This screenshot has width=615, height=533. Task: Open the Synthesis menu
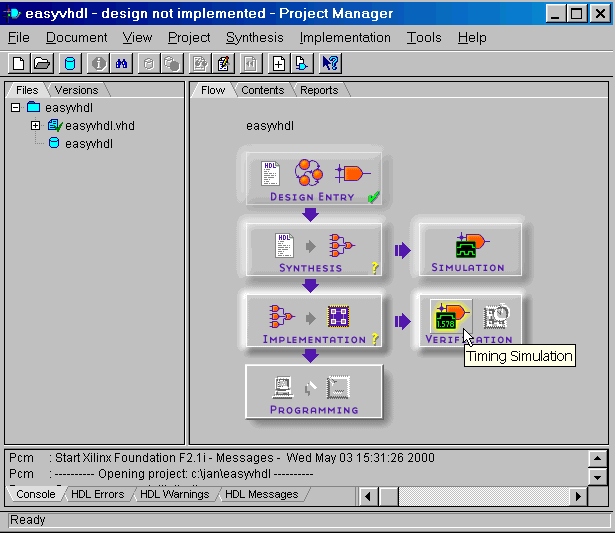254,37
